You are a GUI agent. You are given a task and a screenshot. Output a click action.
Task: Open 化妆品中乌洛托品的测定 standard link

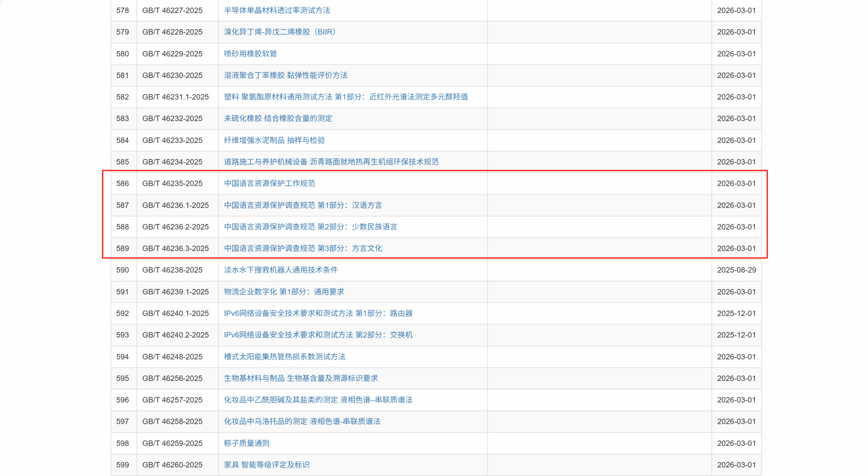(x=302, y=421)
